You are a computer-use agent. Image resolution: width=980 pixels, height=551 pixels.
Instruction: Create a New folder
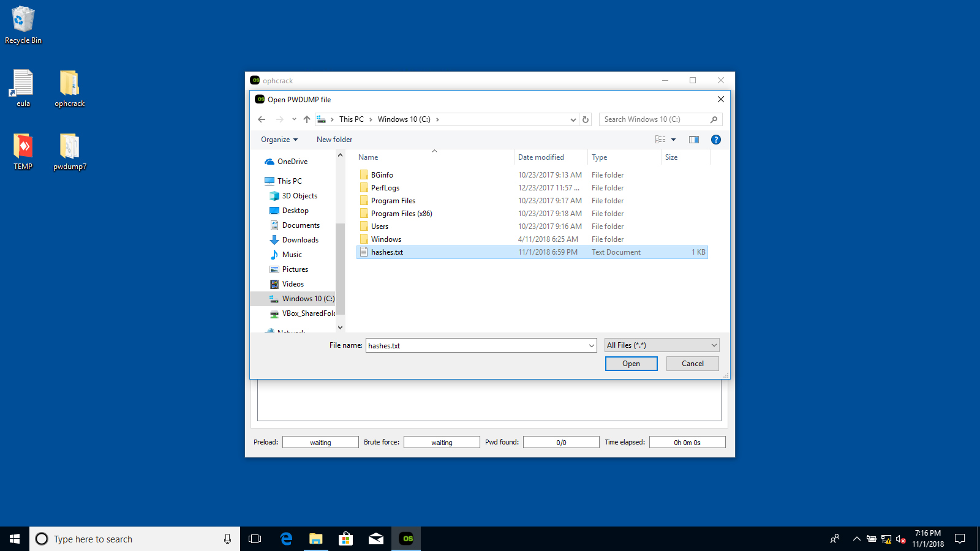(334, 140)
